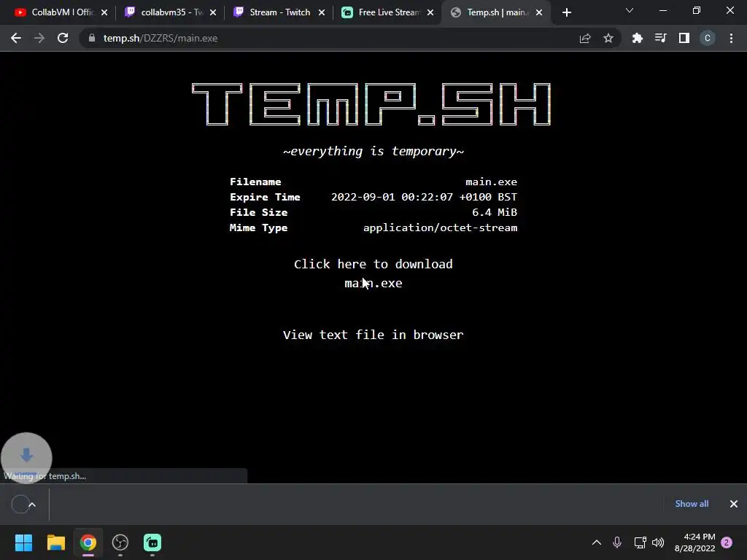Restore down the Chrome window
This screenshot has width=747, height=560.
[x=697, y=10]
